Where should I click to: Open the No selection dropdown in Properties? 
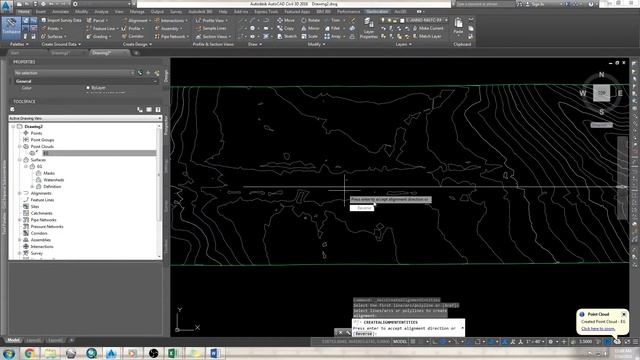[74, 73]
